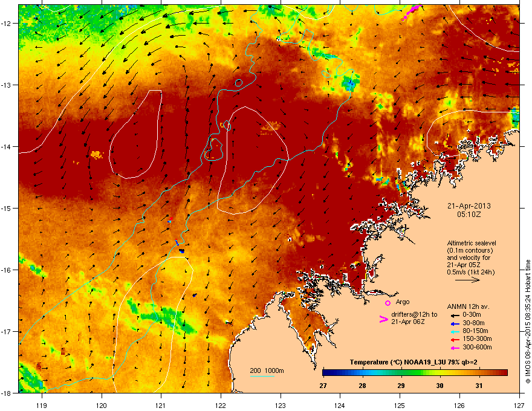
Task: Click the colorbar tick label 29
Action: (x=401, y=386)
